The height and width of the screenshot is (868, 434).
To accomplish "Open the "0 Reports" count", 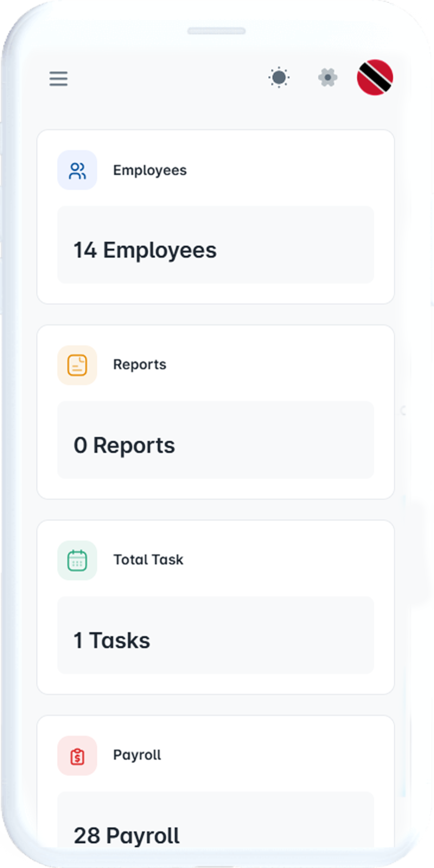I will 124,445.
